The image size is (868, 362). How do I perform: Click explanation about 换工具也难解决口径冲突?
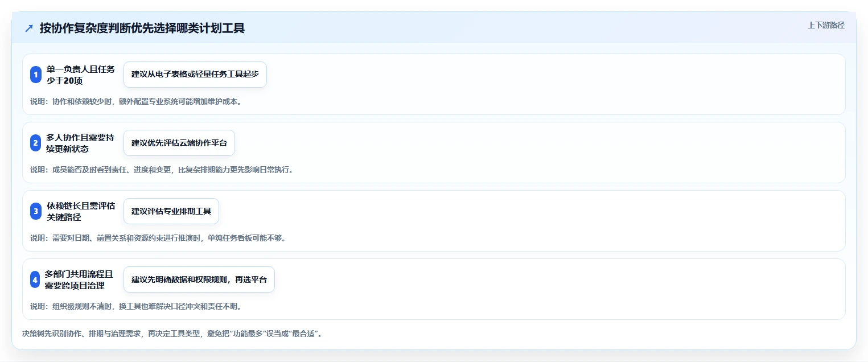[136, 306]
